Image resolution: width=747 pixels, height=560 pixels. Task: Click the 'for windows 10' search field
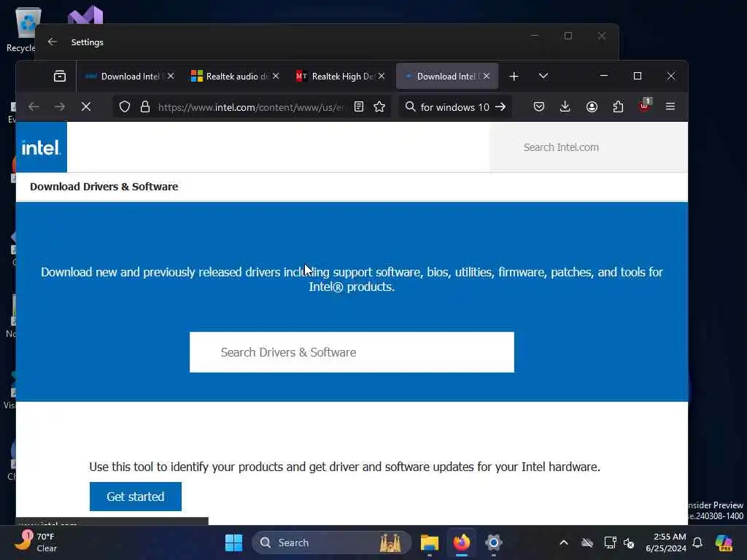pos(455,107)
